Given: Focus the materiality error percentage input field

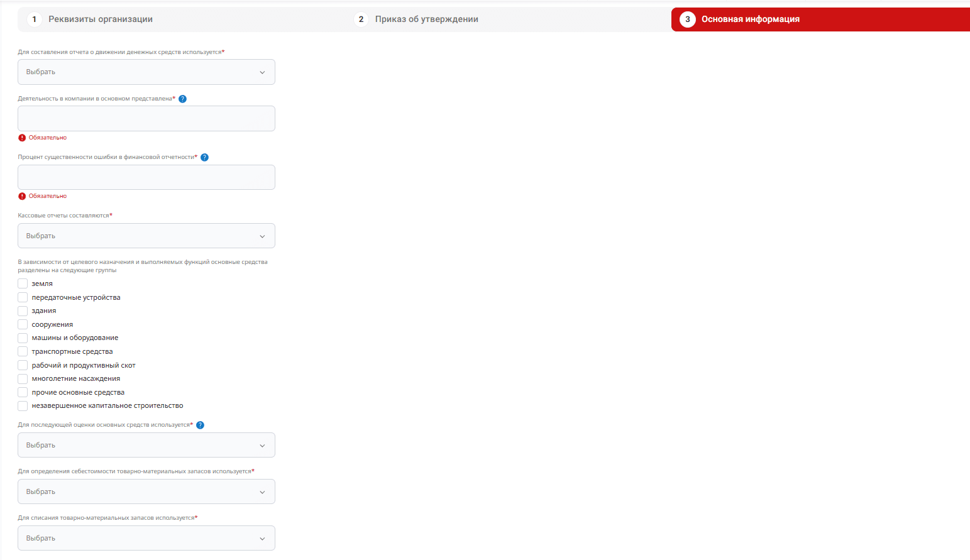Looking at the screenshot, I should tap(146, 177).
